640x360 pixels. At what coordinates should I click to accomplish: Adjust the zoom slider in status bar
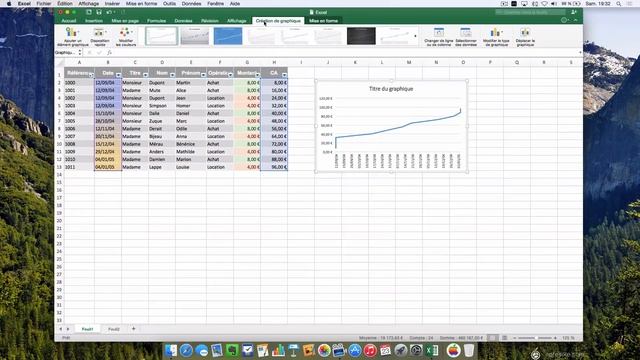pos(535,338)
